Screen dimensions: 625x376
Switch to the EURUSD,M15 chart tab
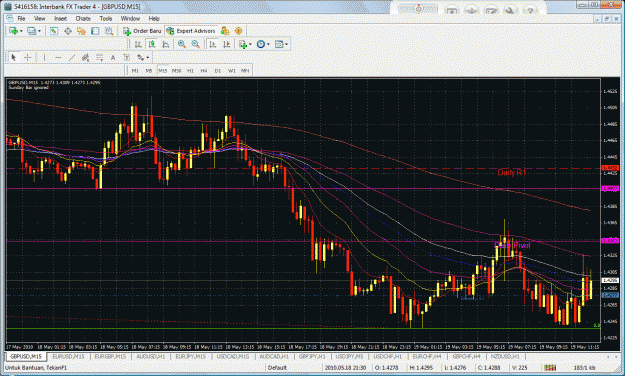[x=69, y=356]
